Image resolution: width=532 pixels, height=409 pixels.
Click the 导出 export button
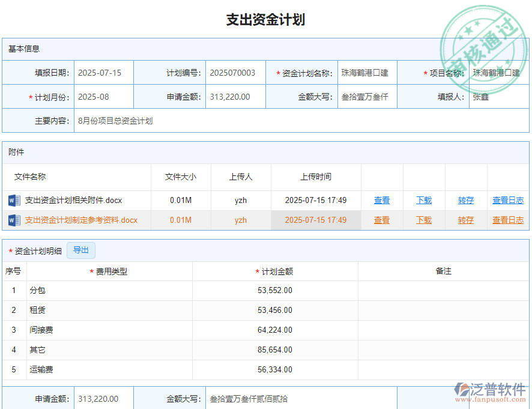click(80, 250)
